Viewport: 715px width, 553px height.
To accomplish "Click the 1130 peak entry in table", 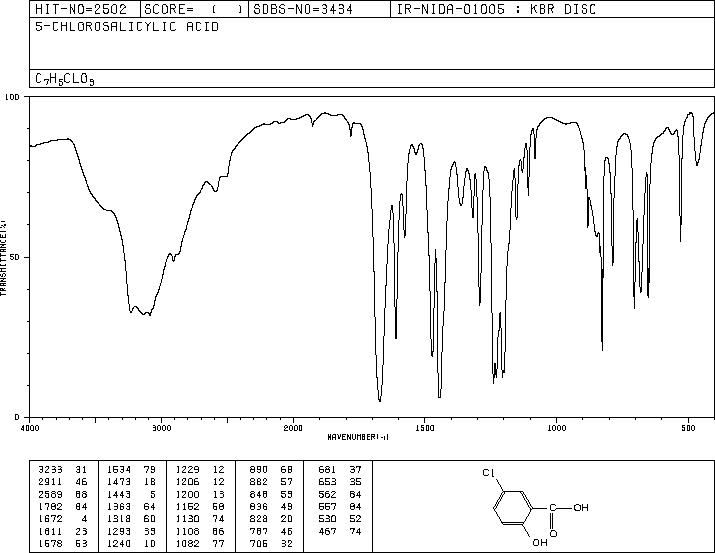I will [x=200, y=519].
